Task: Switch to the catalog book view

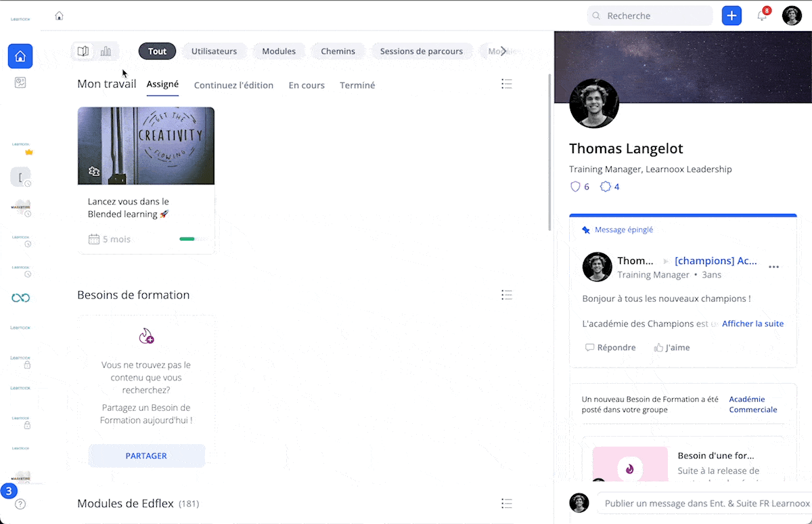Action: [x=83, y=51]
